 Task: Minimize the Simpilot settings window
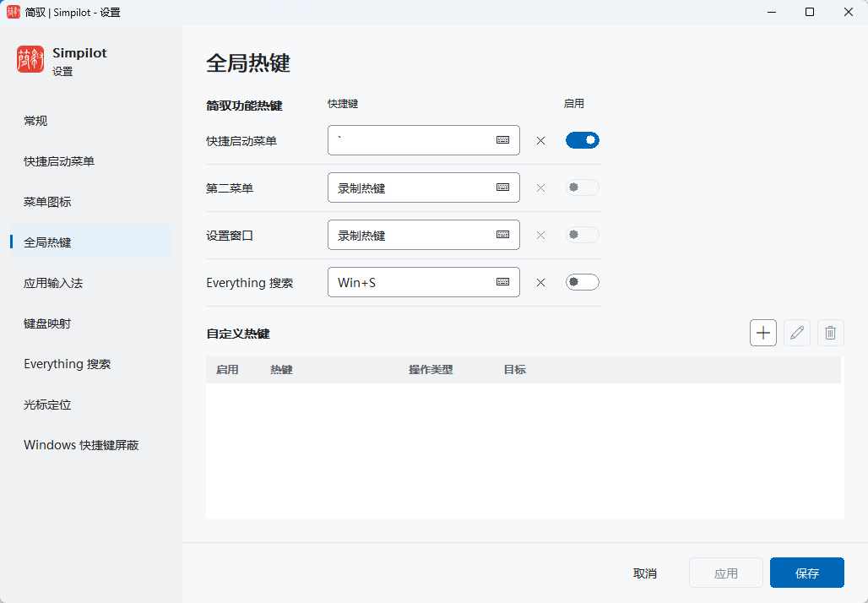(771, 12)
